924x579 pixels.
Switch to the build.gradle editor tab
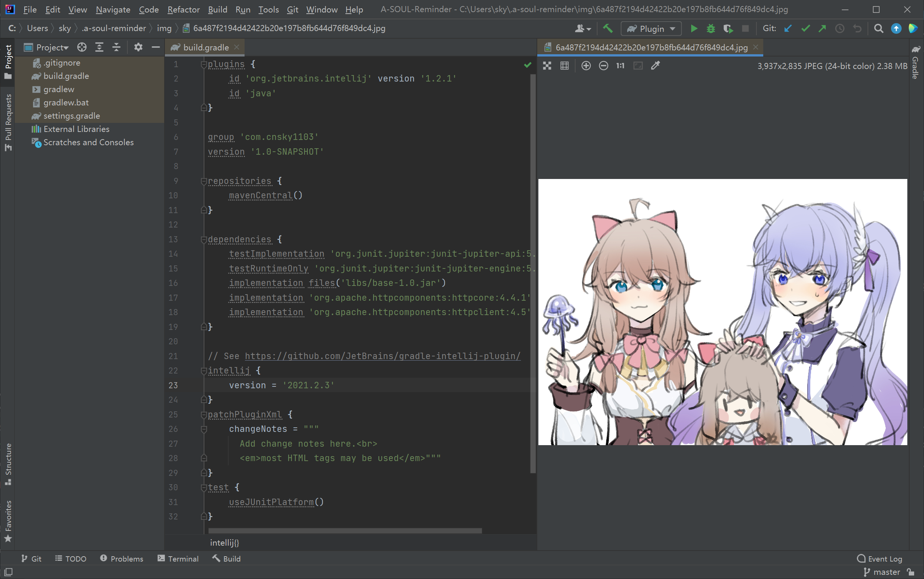[206, 47]
